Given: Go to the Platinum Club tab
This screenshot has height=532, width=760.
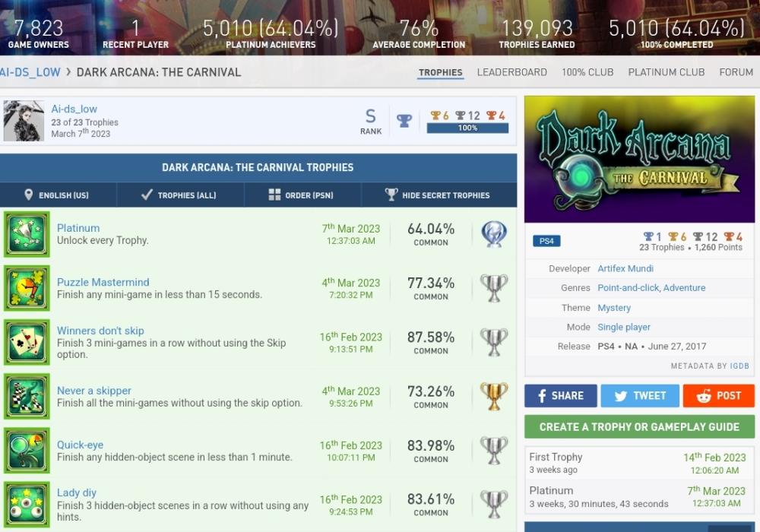Looking at the screenshot, I should coord(666,72).
